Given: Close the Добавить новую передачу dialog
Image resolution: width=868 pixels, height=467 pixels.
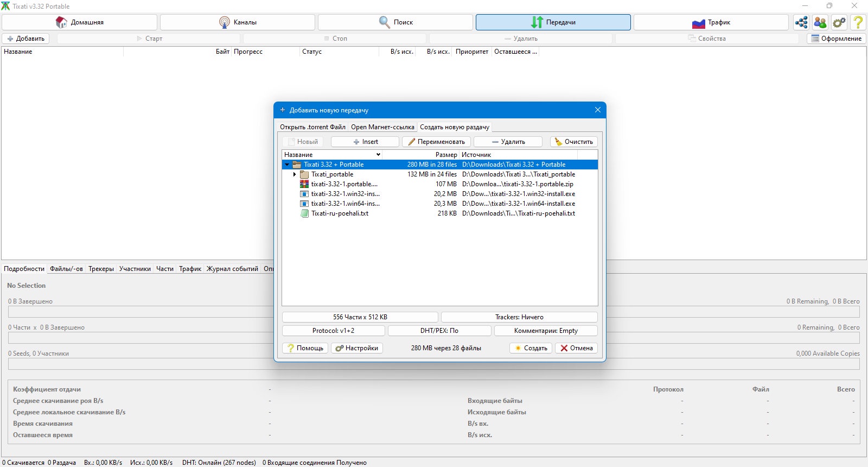Looking at the screenshot, I should 597,110.
